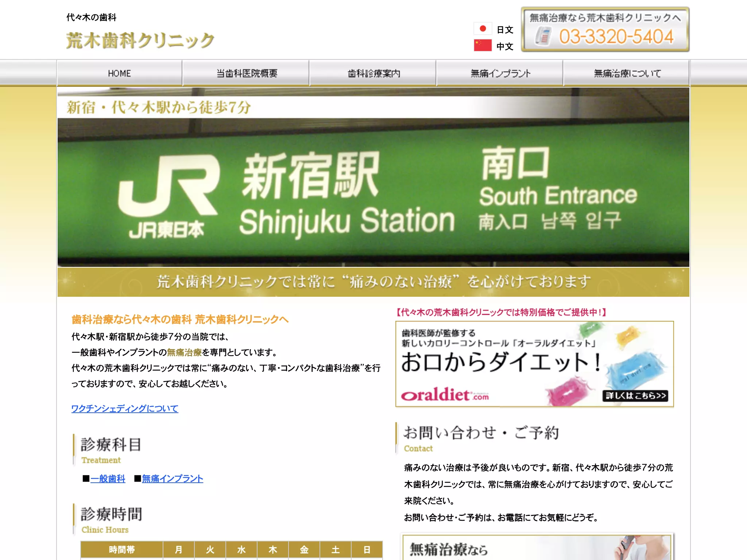Click the 木 column header
Image resolution: width=747 pixels, height=560 pixels.
pyautogui.click(x=273, y=549)
